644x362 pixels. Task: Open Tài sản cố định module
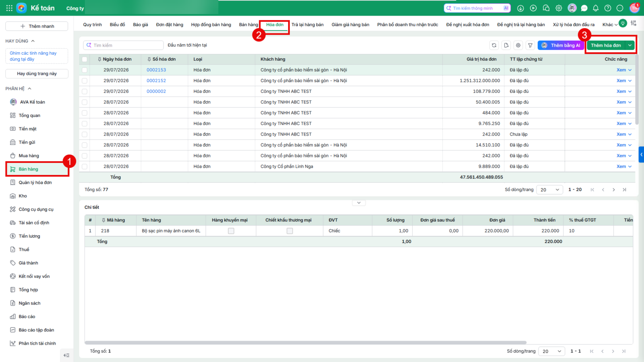[34, 223]
